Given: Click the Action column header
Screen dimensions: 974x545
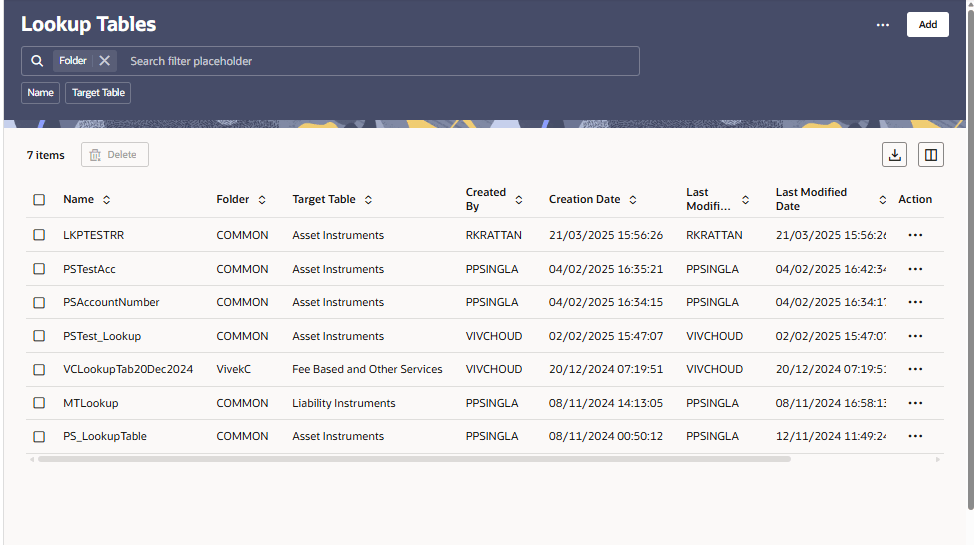Looking at the screenshot, I should [x=915, y=199].
